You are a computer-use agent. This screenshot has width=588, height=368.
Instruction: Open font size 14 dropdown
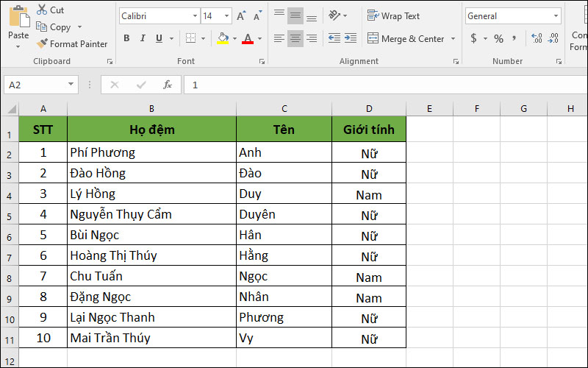coord(226,16)
